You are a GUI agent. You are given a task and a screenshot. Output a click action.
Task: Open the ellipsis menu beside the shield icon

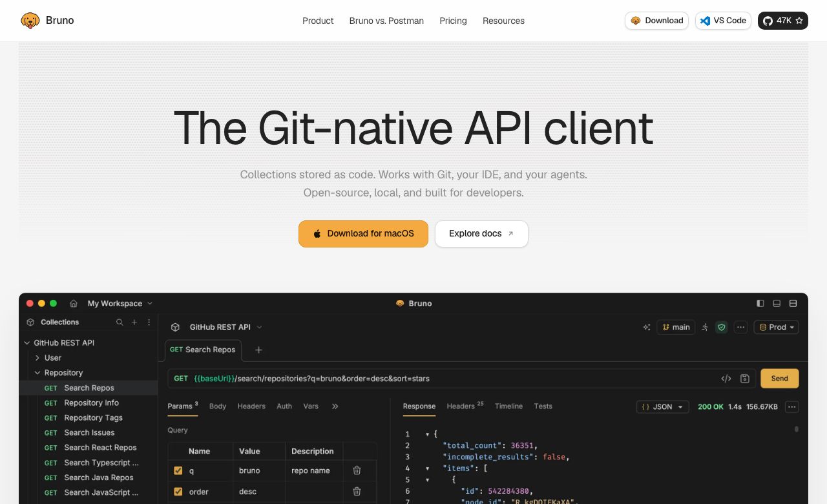pyautogui.click(x=741, y=327)
